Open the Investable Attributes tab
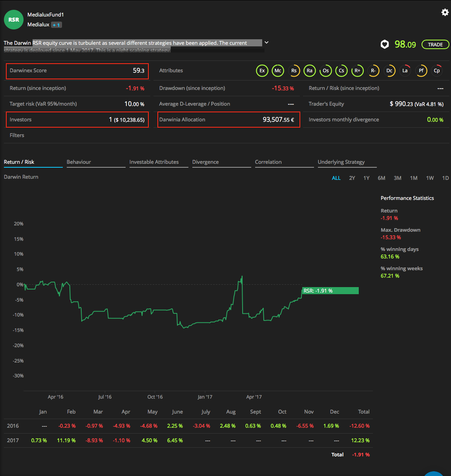The image size is (451, 476). point(159,162)
